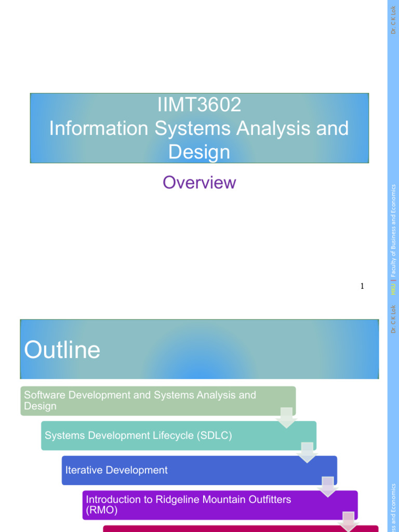Select the purple "Overview" subtitle text
The image size is (399, 532).
pyautogui.click(x=199, y=182)
